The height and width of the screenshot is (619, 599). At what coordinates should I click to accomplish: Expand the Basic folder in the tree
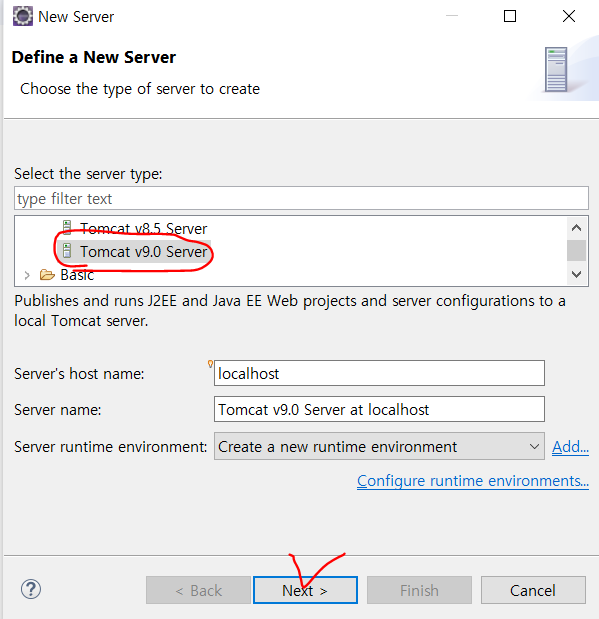point(27,275)
